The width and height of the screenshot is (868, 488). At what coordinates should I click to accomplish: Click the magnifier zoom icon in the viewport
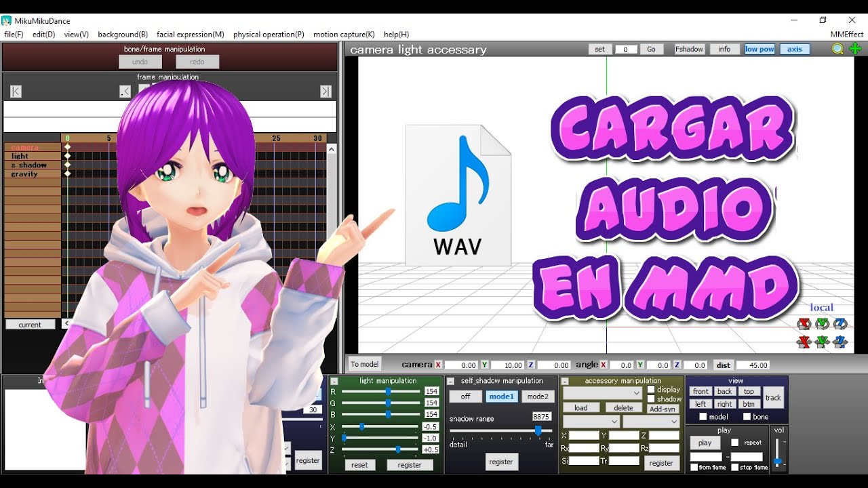(x=837, y=49)
